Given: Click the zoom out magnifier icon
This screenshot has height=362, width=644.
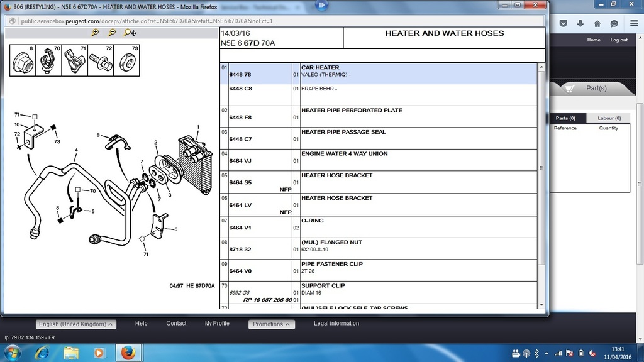Looking at the screenshot, I should (x=112, y=33).
